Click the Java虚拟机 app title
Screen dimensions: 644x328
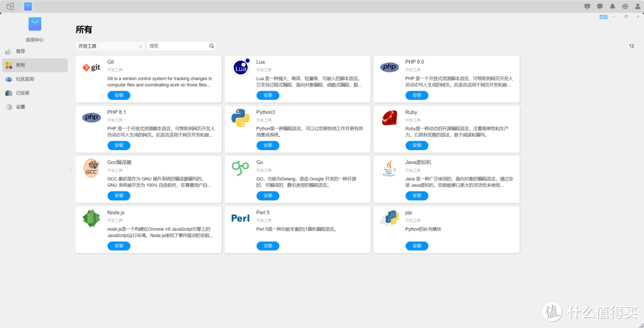pyautogui.click(x=418, y=162)
